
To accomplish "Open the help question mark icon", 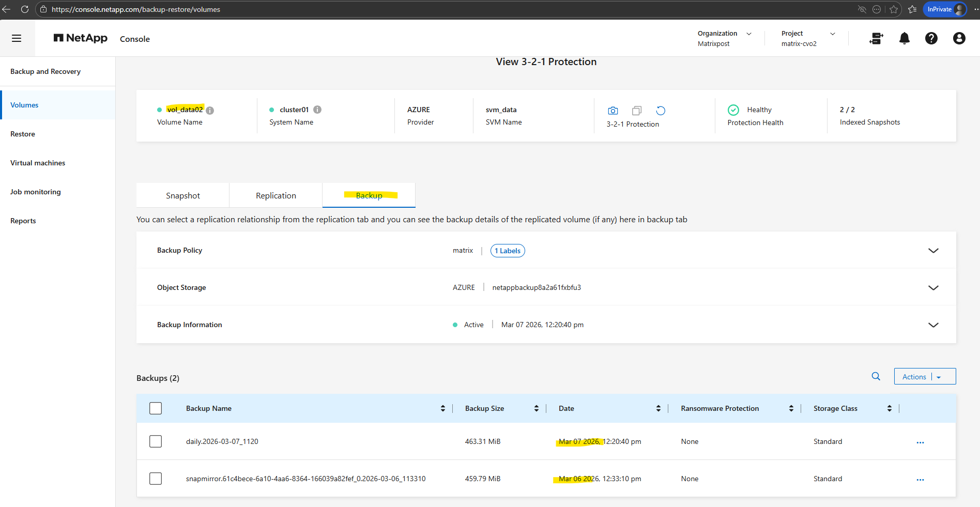I will [x=931, y=38].
